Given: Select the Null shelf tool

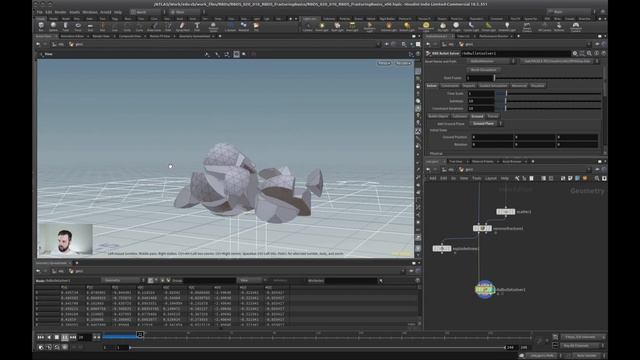Looking at the screenshot, I should (102, 27).
